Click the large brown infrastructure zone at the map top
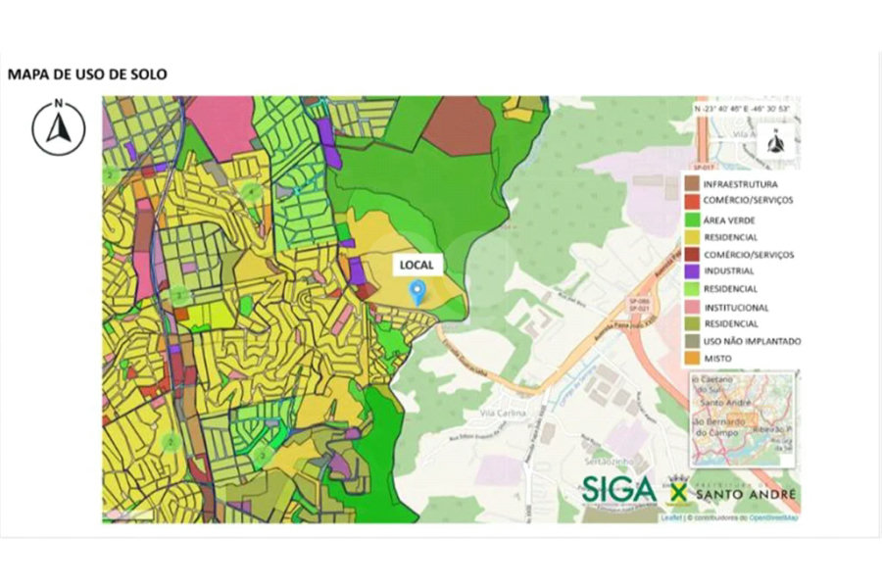882x588 pixels. click(x=459, y=128)
